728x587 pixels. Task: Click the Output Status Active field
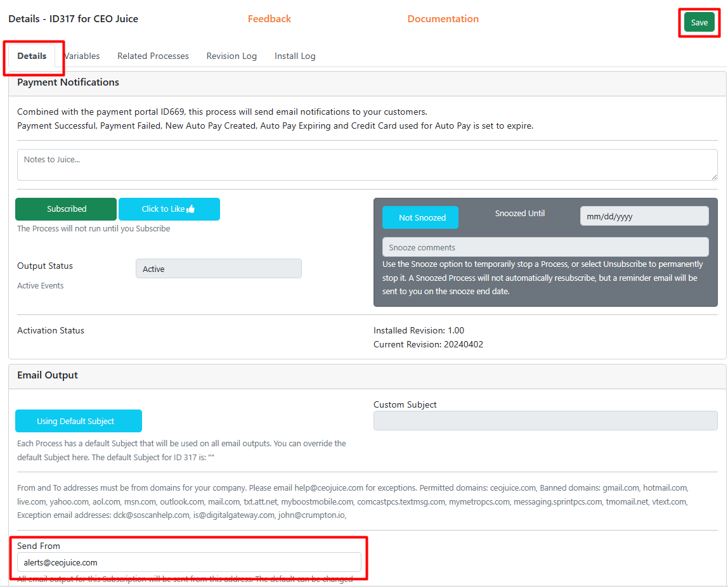tap(219, 269)
